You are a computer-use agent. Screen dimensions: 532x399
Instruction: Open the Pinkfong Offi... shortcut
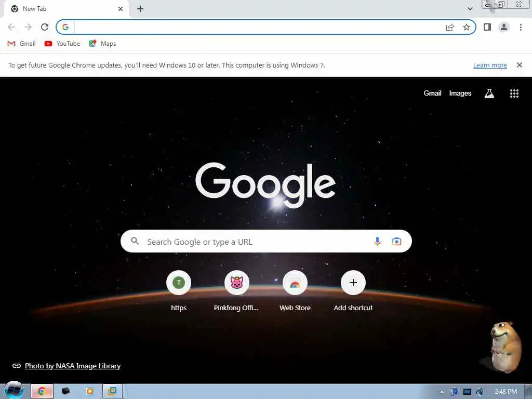[236, 290]
